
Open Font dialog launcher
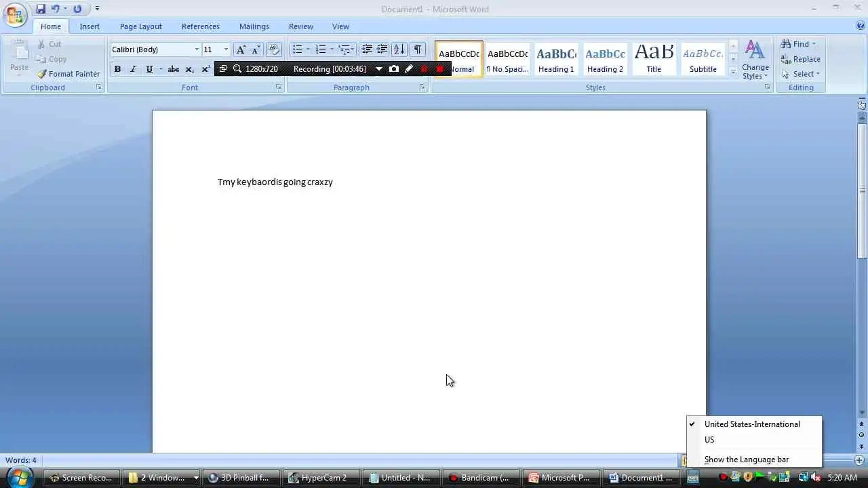pos(279,87)
